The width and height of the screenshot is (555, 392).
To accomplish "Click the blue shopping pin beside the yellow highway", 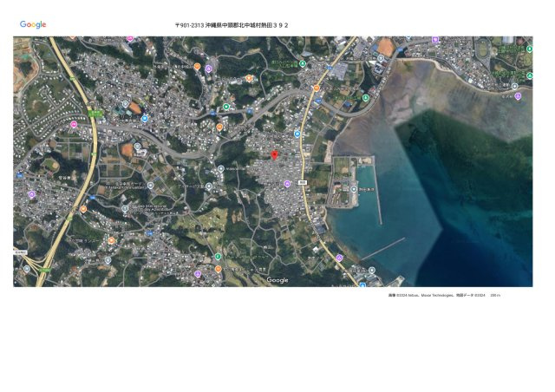I will (297, 134).
